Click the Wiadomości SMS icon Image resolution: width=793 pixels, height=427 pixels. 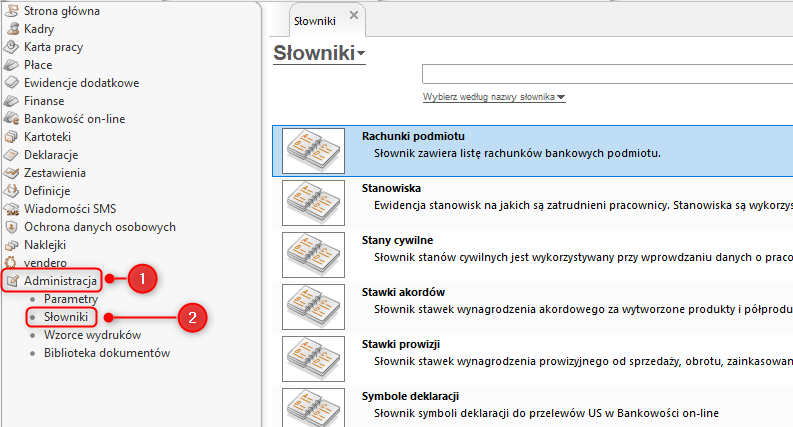click(x=11, y=209)
